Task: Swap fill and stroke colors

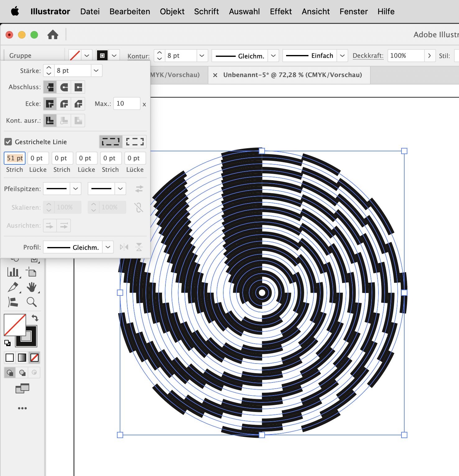Action: pyautogui.click(x=35, y=318)
